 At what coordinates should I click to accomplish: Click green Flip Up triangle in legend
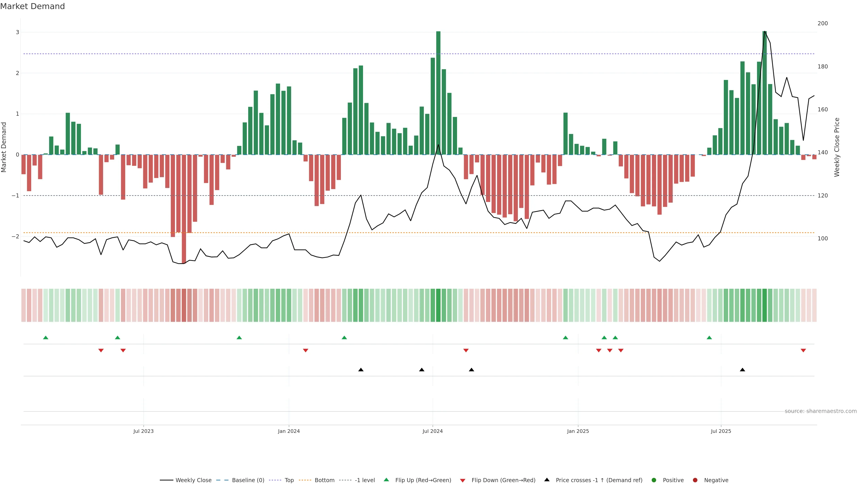(x=387, y=480)
